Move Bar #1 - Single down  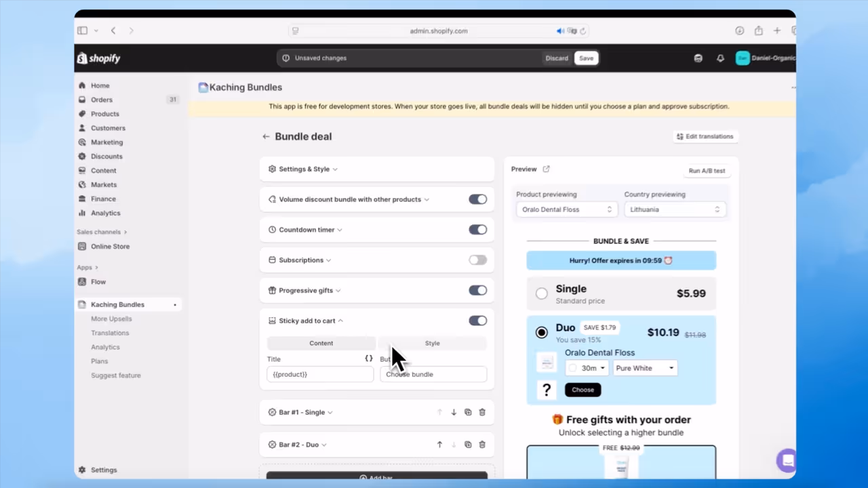pos(454,412)
